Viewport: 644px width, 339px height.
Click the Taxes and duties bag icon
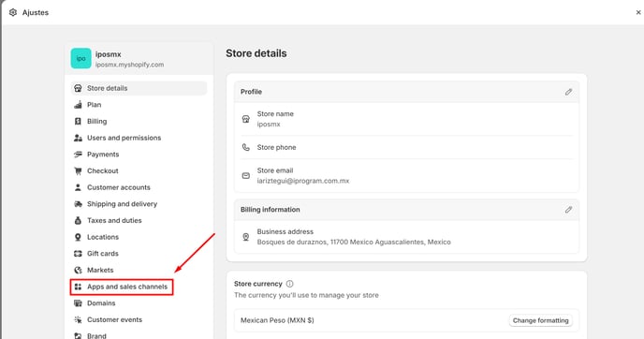tap(78, 221)
